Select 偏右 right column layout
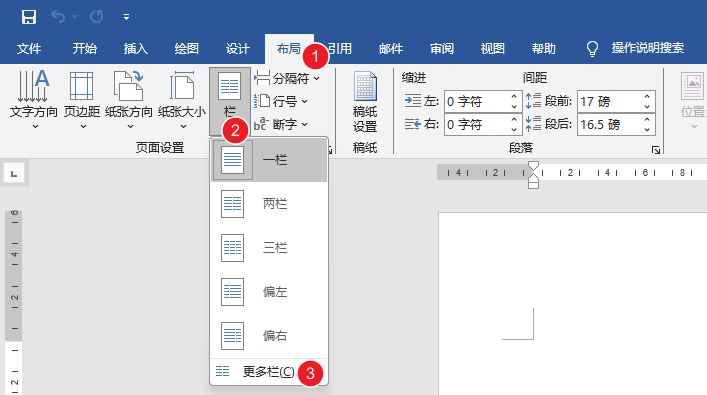The height and width of the screenshot is (395, 707). click(x=269, y=336)
